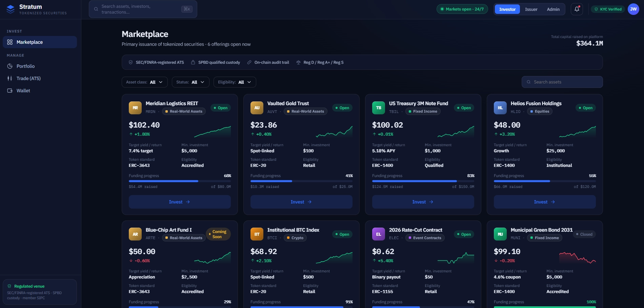
Task: Open Trade (ATS) in the sidebar
Action: pos(40,78)
